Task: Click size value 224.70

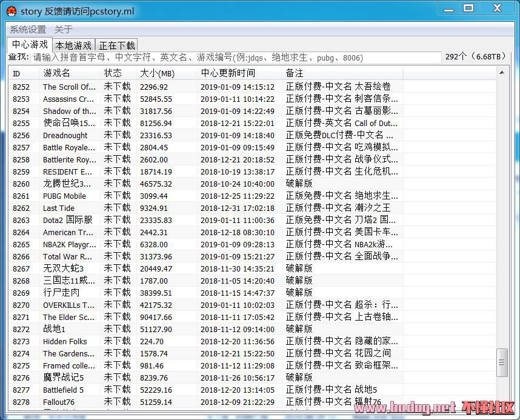Action: [152, 341]
